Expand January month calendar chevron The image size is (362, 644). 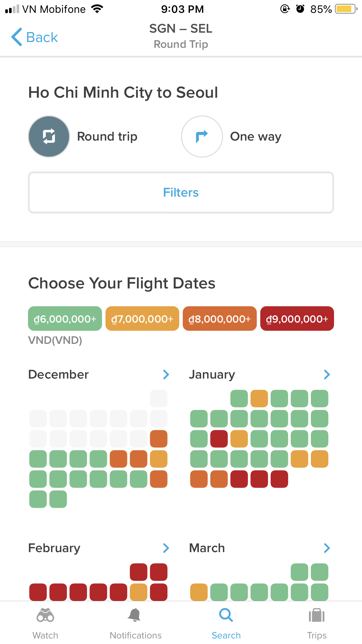327,374
